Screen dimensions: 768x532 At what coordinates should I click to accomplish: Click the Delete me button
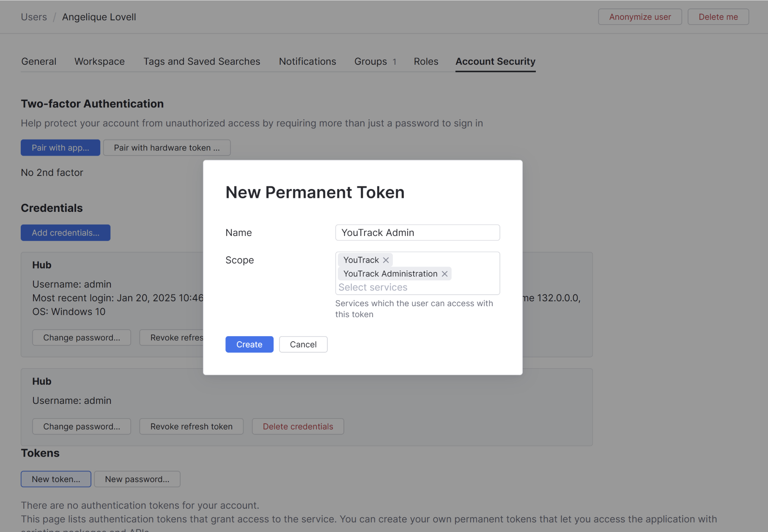[x=718, y=17]
